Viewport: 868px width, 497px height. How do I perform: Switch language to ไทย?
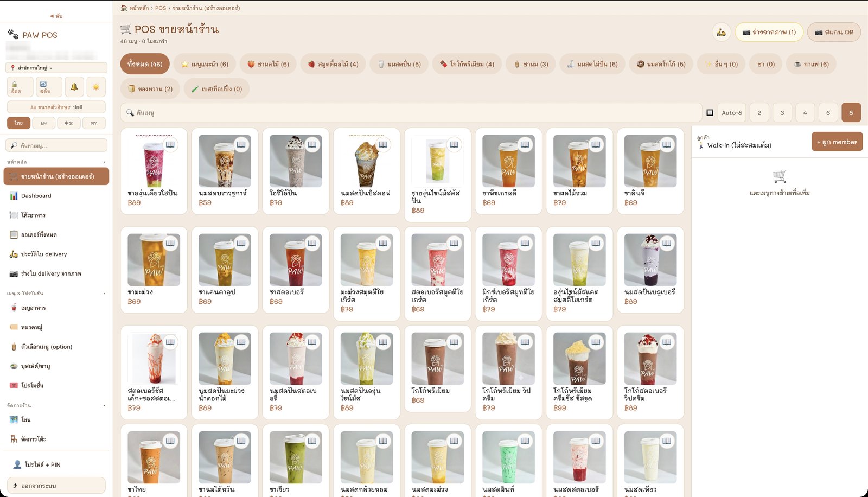(18, 123)
